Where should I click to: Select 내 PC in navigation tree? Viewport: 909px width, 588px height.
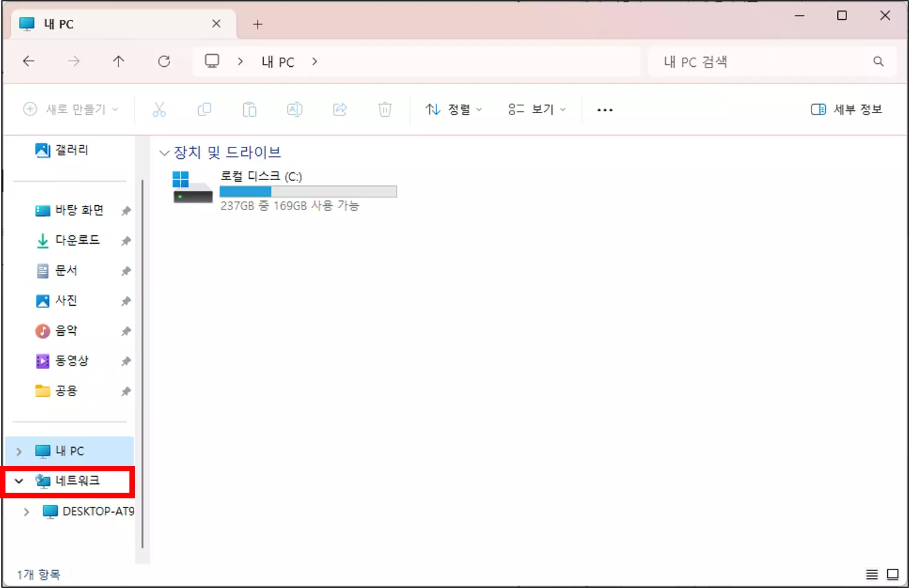[x=69, y=451]
